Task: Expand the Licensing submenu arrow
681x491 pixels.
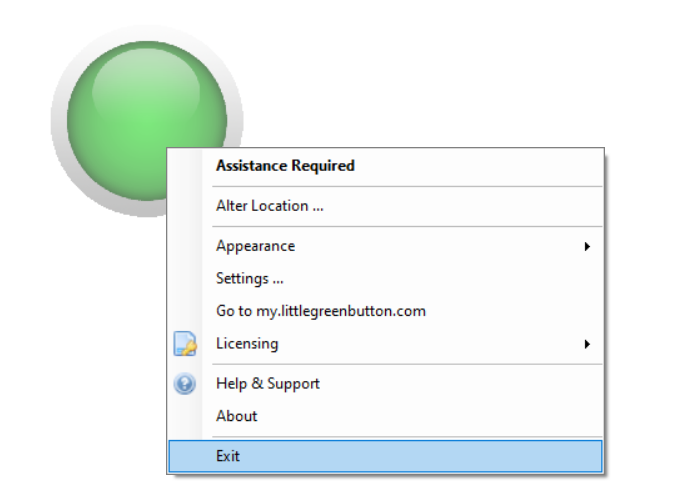Action: click(587, 344)
